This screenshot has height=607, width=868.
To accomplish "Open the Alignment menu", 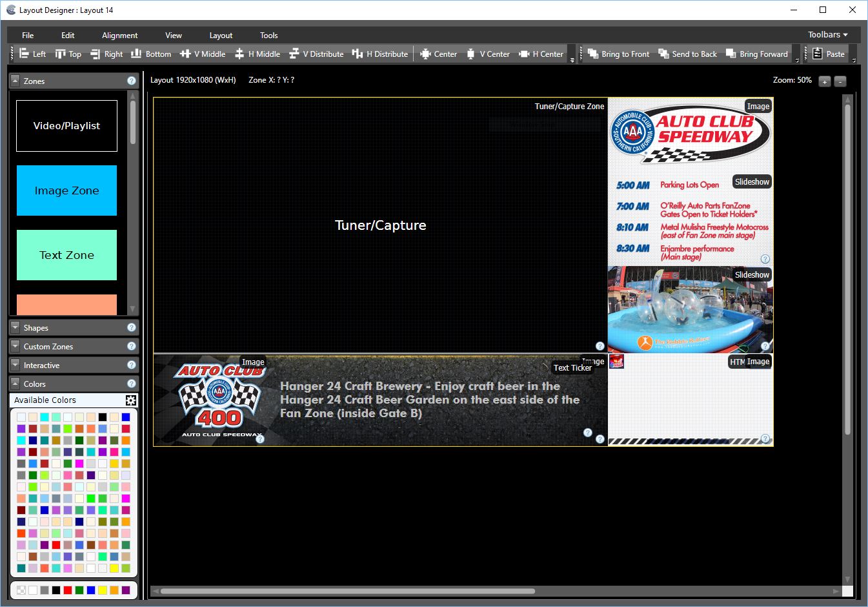I will [119, 36].
